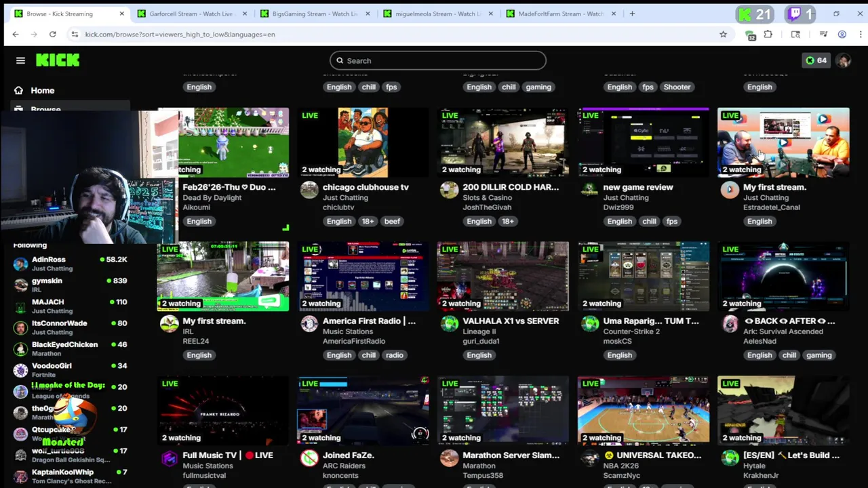Select the Shooter tag in the top row

(677, 87)
